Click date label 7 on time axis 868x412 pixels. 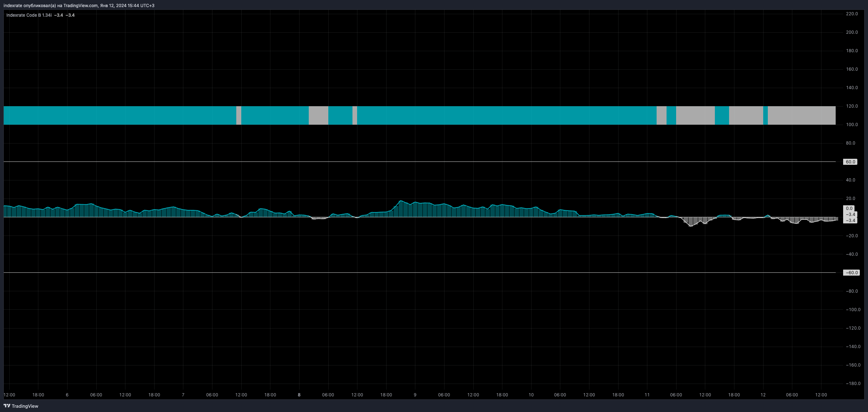[183, 395]
